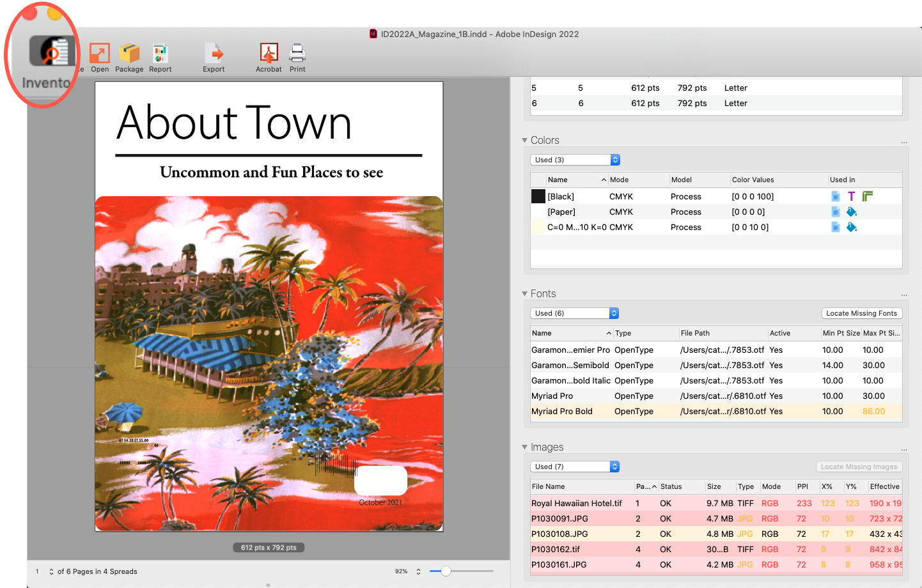Screen dimensions: 922x588
Task: Click Locate Missing Fonts button
Action: [861, 313]
